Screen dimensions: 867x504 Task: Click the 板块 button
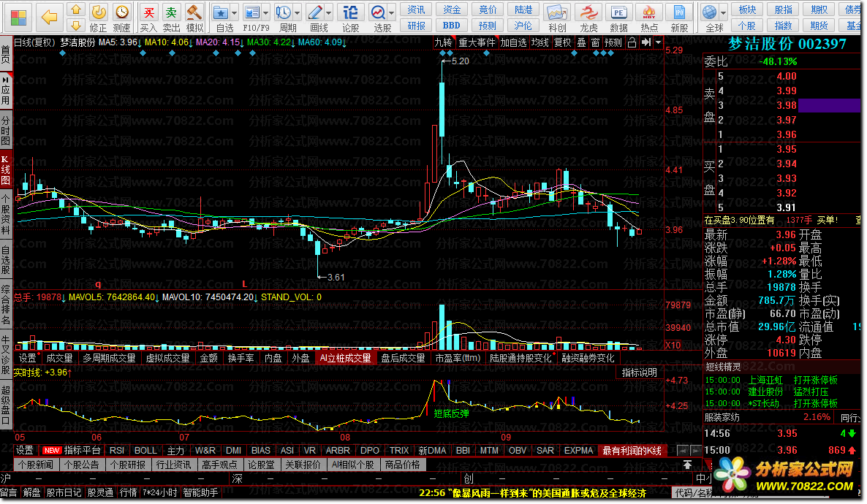[747, 9]
